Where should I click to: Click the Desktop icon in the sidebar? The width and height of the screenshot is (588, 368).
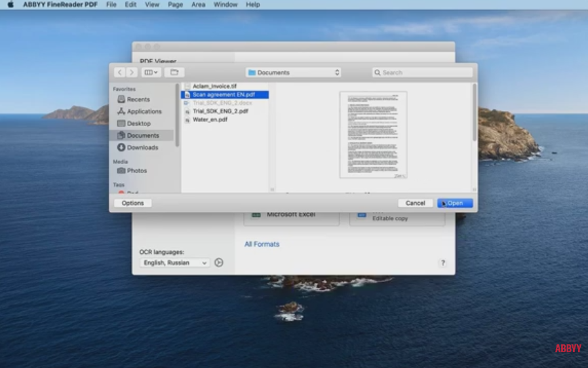pyautogui.click(x=121, y=123)
